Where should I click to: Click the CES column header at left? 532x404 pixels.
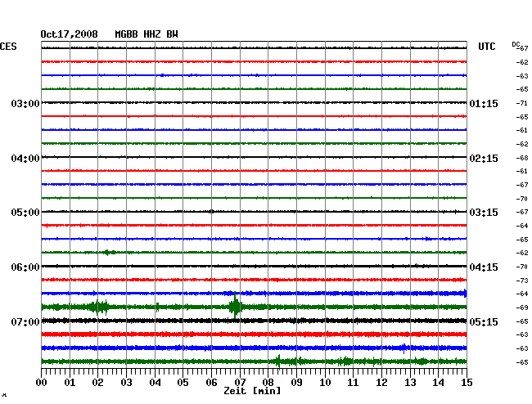(8, 47)
